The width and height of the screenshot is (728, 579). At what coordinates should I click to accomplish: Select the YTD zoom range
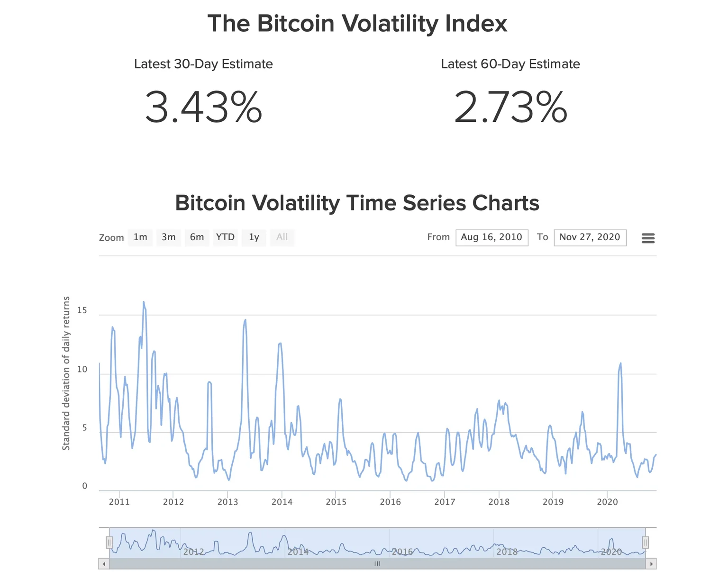coord(225,237)
